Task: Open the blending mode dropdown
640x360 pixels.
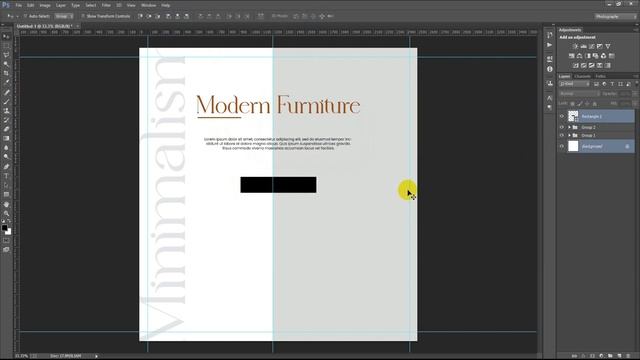Action: pos(579,94)
